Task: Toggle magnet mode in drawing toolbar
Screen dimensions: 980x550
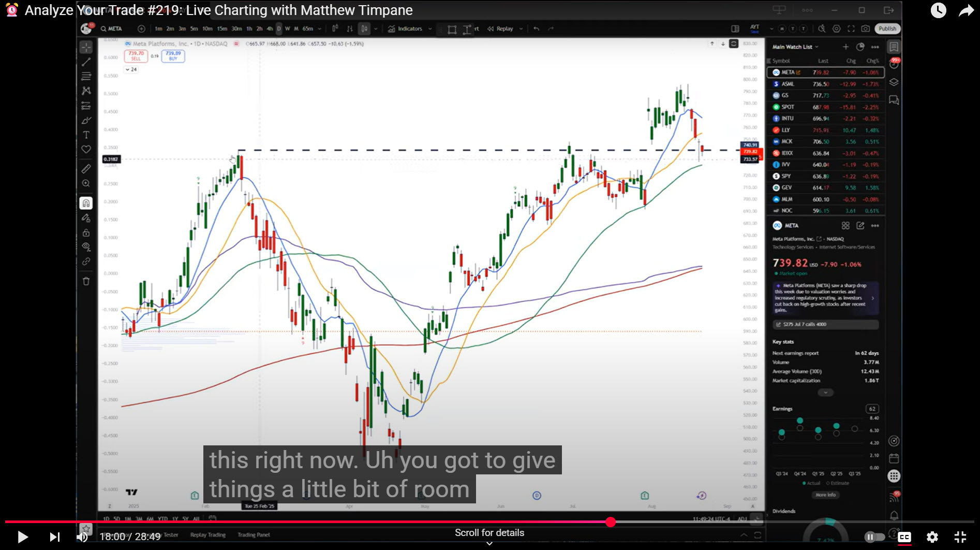Action: pos(86,203)
